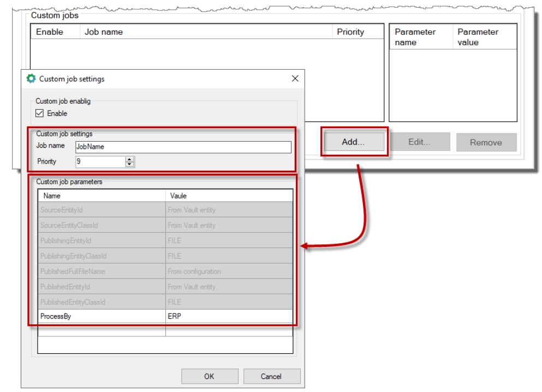Viewport: 542px width, 392px height.
Task: Decrease Priority with the down arrow
Action: [129, 164]
